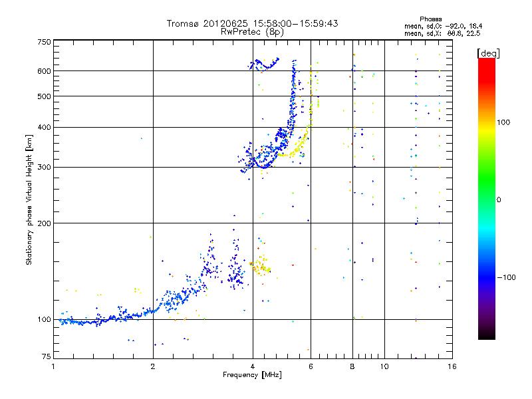Screen dimensions: 532x399
Task: Click the plot title 'Tromsø 20120625 15:58:00-15:59:43'
Action: pos(252,23)
